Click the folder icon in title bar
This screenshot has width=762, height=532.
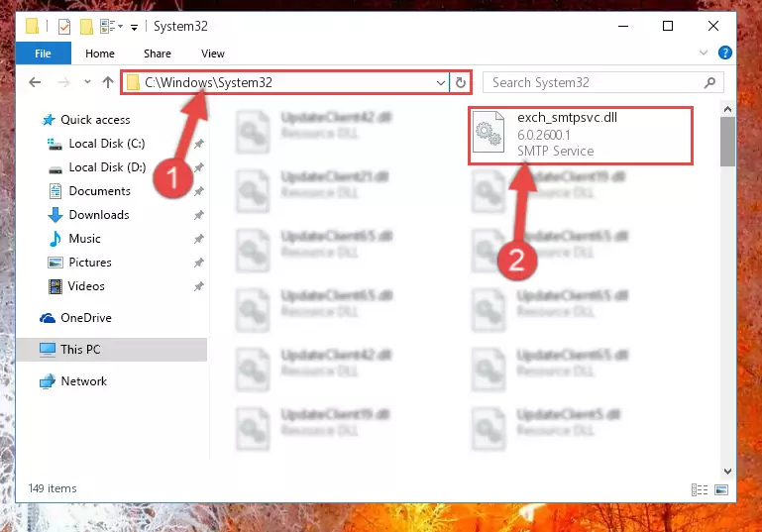tap(32, 26)
